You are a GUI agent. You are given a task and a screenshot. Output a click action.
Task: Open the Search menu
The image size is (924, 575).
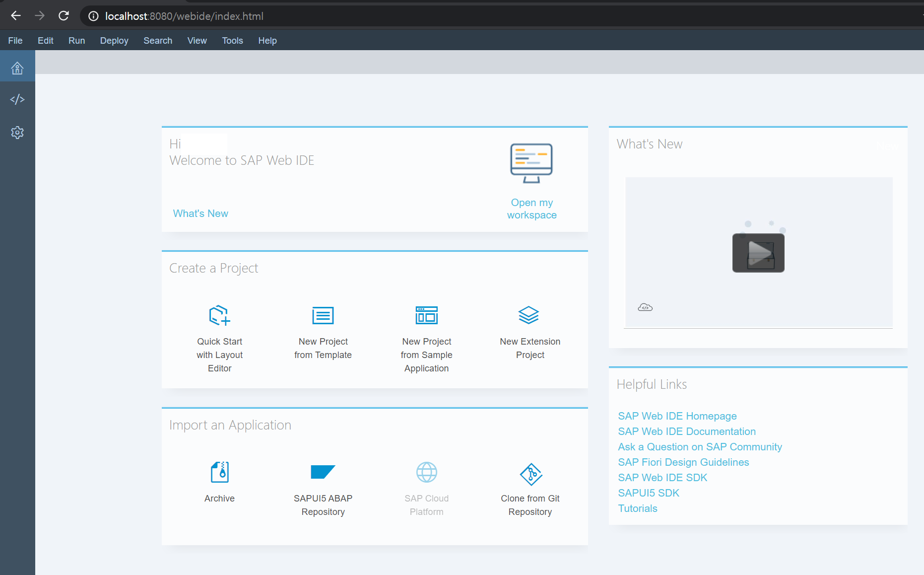pos(158,41)
